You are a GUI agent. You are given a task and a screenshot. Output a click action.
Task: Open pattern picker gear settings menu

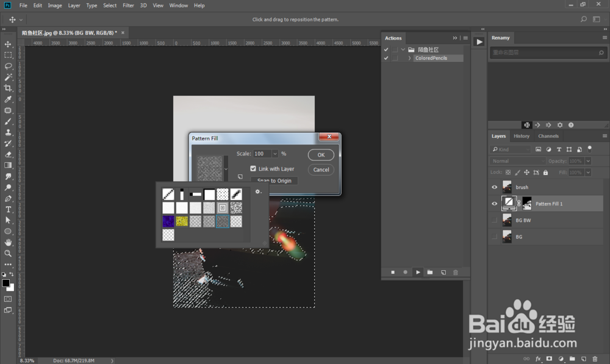[x=258, y=191]
